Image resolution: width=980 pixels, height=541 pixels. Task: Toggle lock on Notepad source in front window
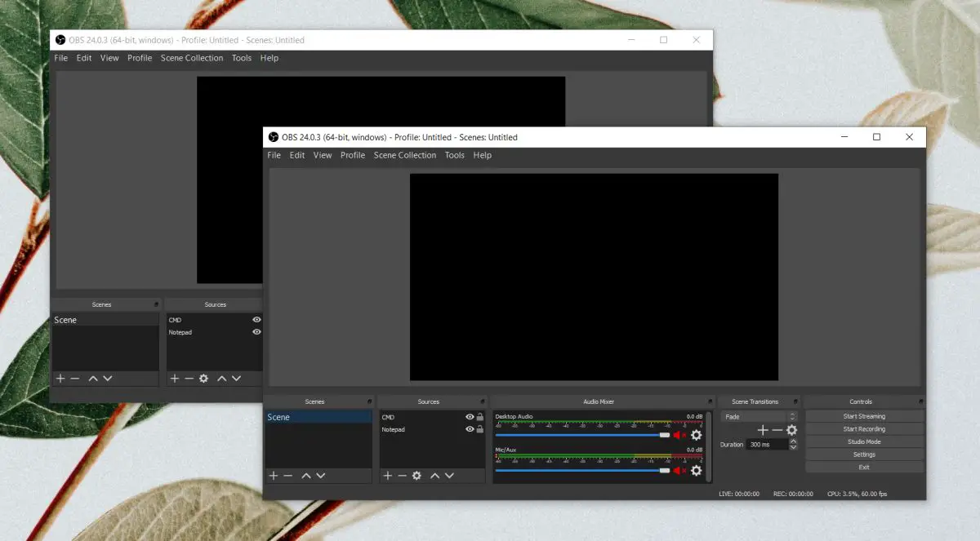480,429
